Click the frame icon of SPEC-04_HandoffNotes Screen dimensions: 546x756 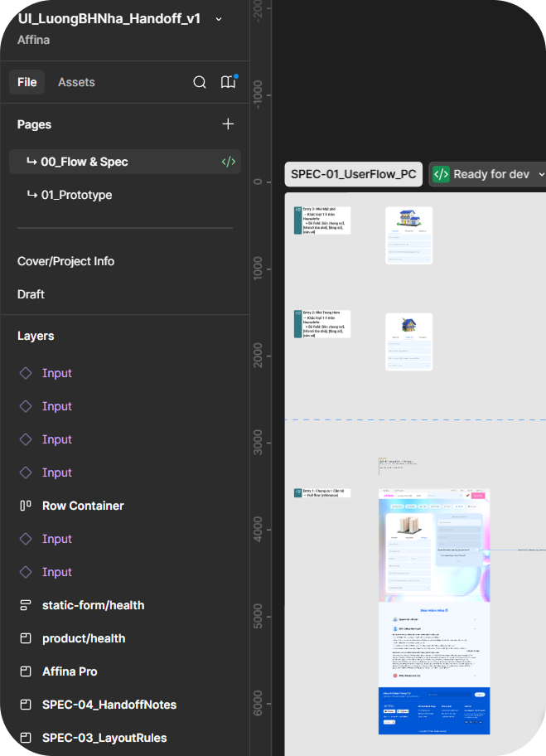(26, 705)
